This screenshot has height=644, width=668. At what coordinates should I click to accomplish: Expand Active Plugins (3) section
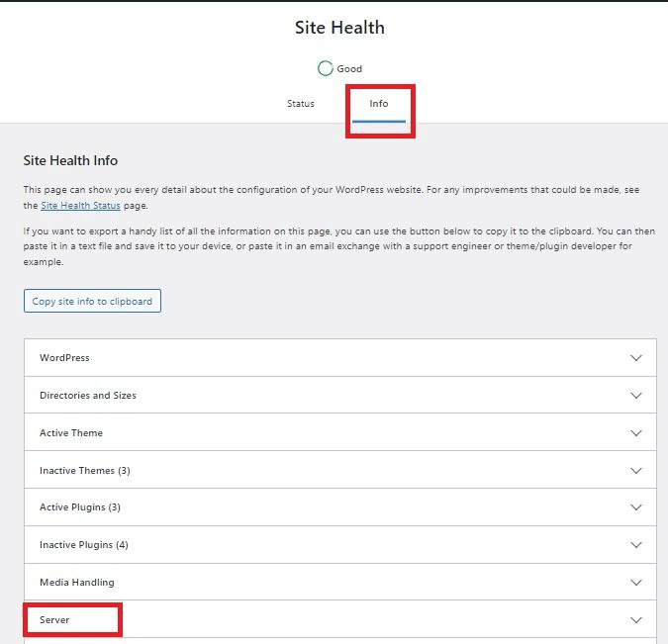point(80,507)
